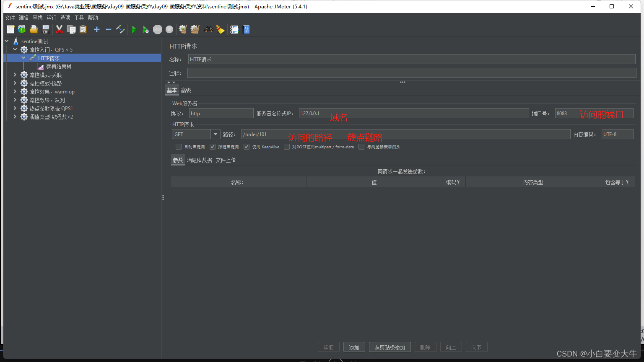Click the 注释 comment field
Screen dimensions: 644x362
click(x=412, y=73)
